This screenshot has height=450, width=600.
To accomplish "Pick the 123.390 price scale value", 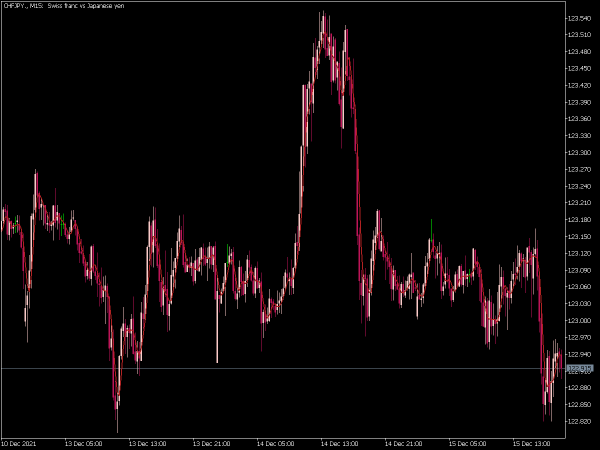I will click(x=579, y=102).
